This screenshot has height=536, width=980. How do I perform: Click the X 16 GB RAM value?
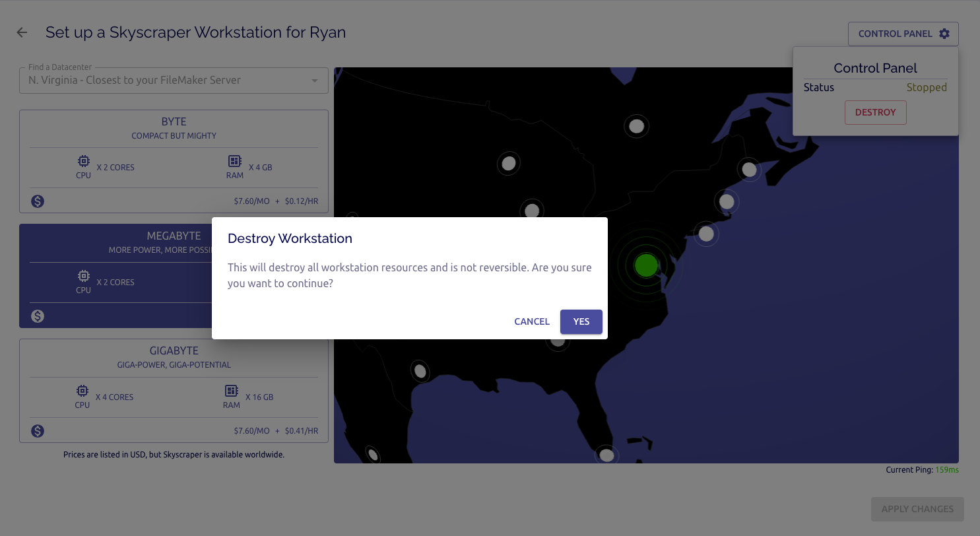click(x=259, y=397)
